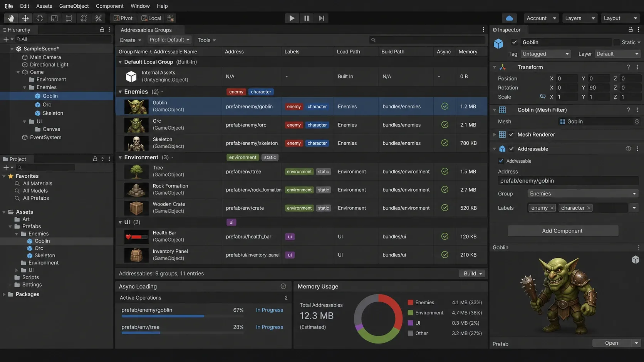Image resolution: width=644 pixels, height=362 pixels.
Task: Open the Layout dropdown
Action: [x=620, y=18]
